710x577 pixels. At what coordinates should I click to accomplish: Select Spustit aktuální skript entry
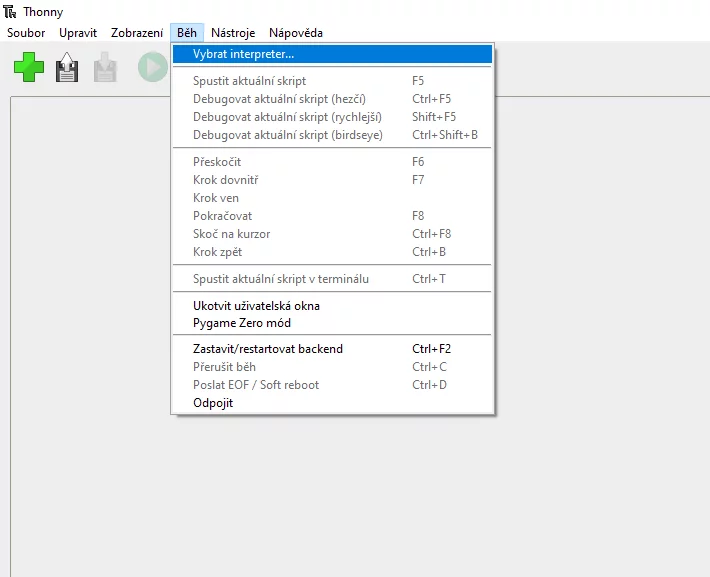332,81
